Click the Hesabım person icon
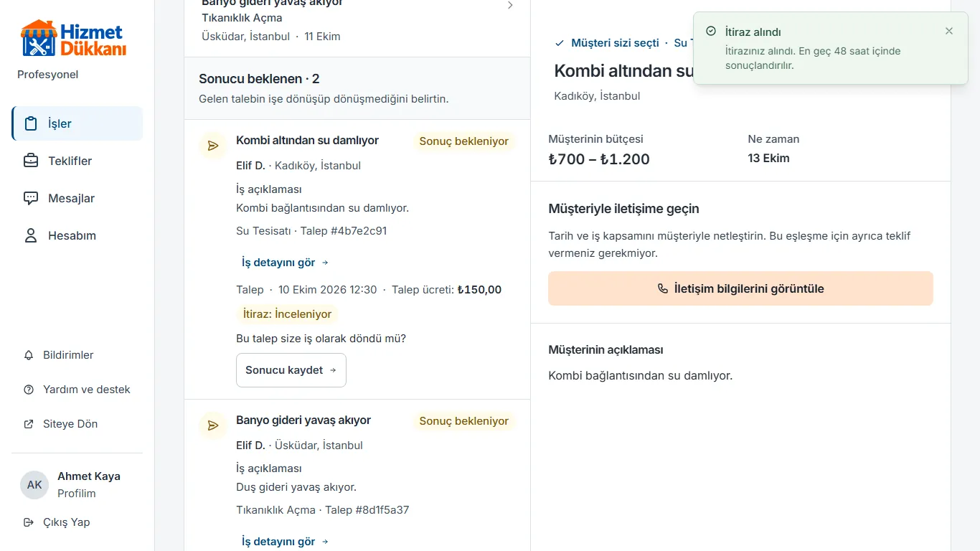 (31, 235)
